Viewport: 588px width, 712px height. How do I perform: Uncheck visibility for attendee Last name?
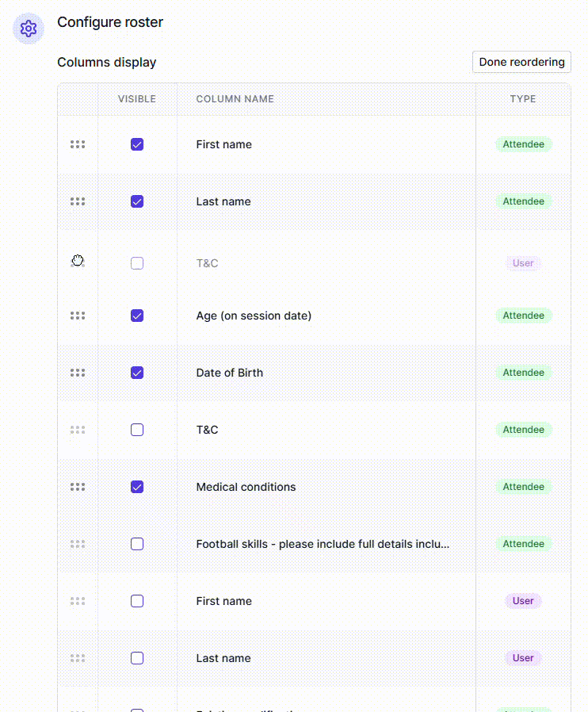pyautogui.click(x=137, y=201)
